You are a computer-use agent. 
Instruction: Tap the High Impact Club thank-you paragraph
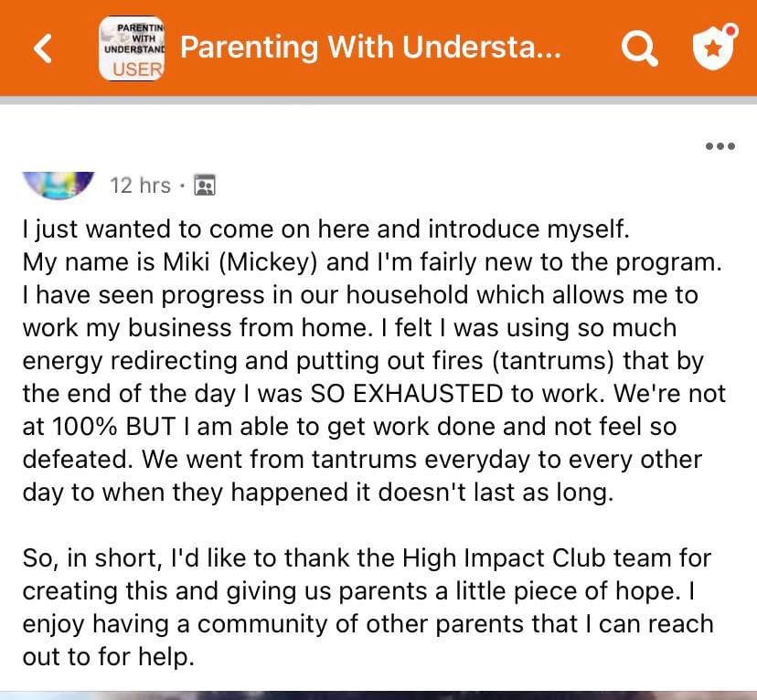(368, 607)
